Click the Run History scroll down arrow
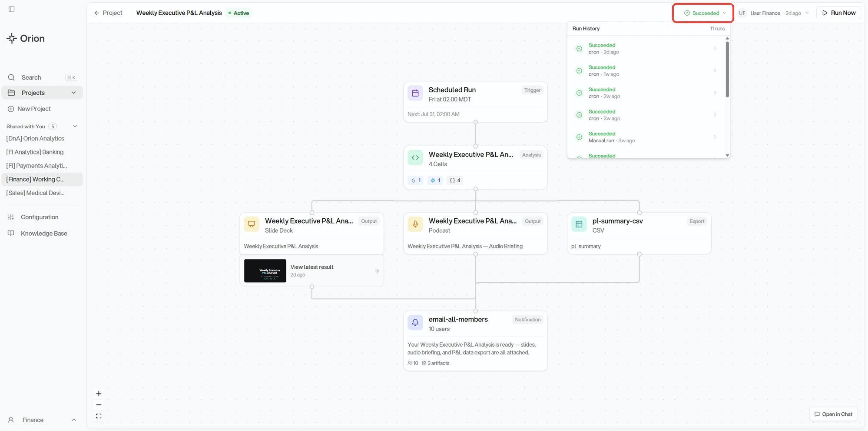Image resolution: width=868 pixels, height=431 pixels. [727, 155]
